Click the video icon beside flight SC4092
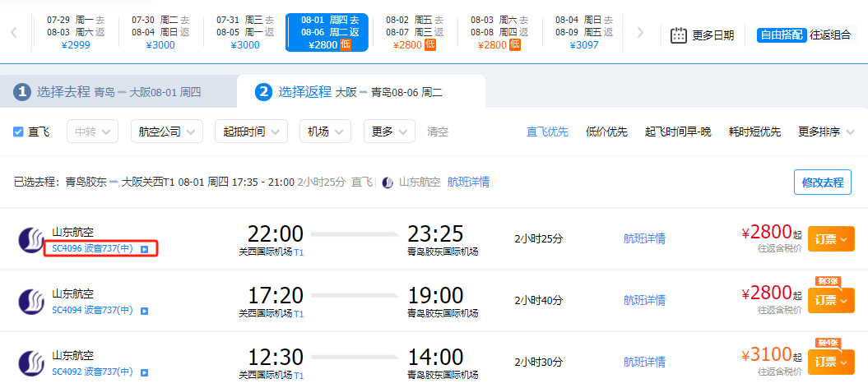The width and height of the screenshot is (868, 388). pyautogui.click(x=144, y=372)
